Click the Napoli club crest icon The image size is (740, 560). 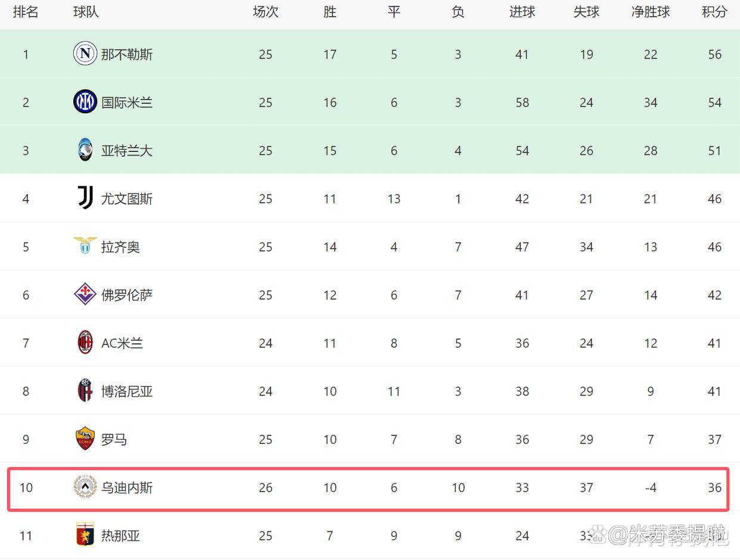(85, 54)
